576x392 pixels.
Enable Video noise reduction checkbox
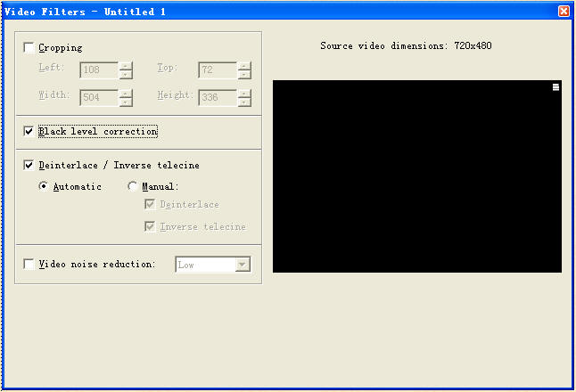pos(29,264)
